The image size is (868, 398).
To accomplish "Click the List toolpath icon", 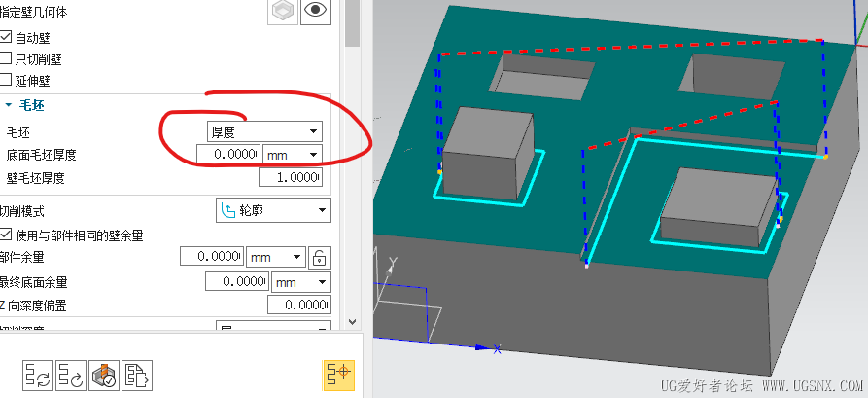I will coord(137,376).
